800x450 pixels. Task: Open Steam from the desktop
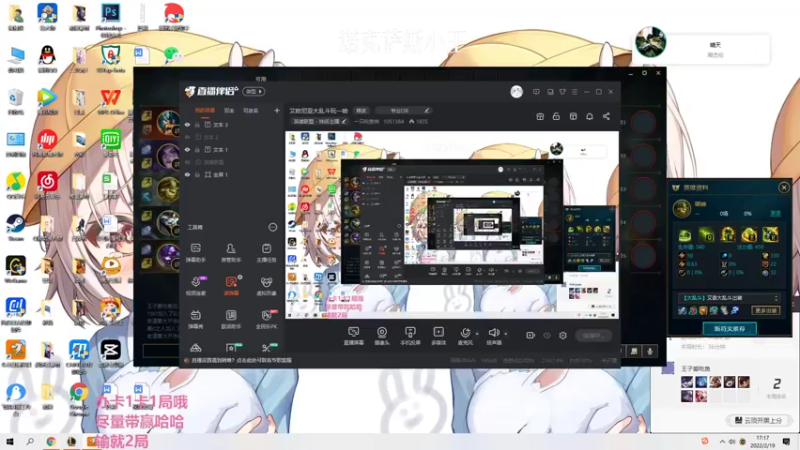click(15, 227)
